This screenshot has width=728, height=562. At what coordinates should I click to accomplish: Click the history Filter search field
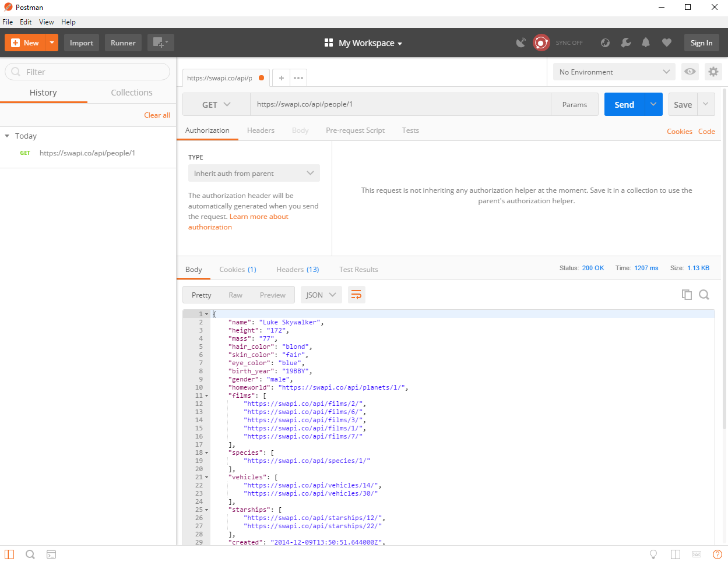coord(87,72)
